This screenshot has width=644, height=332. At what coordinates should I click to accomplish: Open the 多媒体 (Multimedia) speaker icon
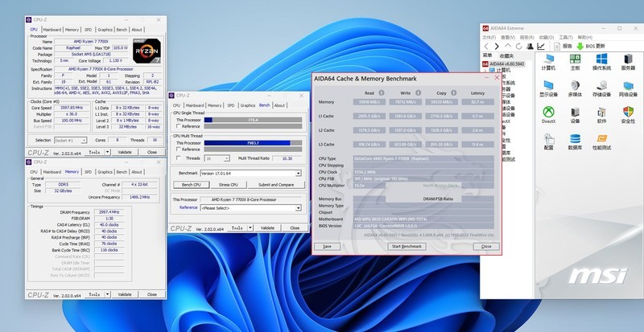[575, 87]
